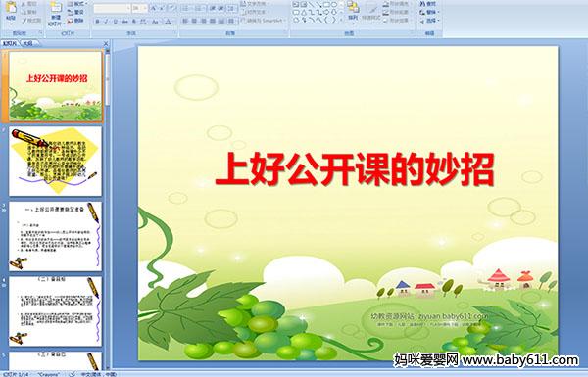Viewport: 588px width, 377px height.
Task: Switch to the Slides tab in left pane
Action: pos(10,43)
